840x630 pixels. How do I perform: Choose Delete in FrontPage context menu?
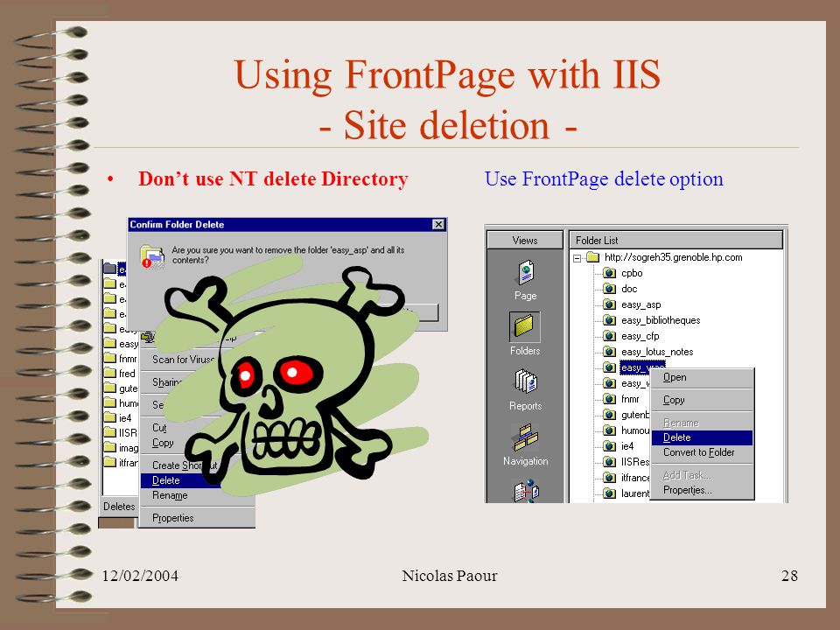point(702,437)
